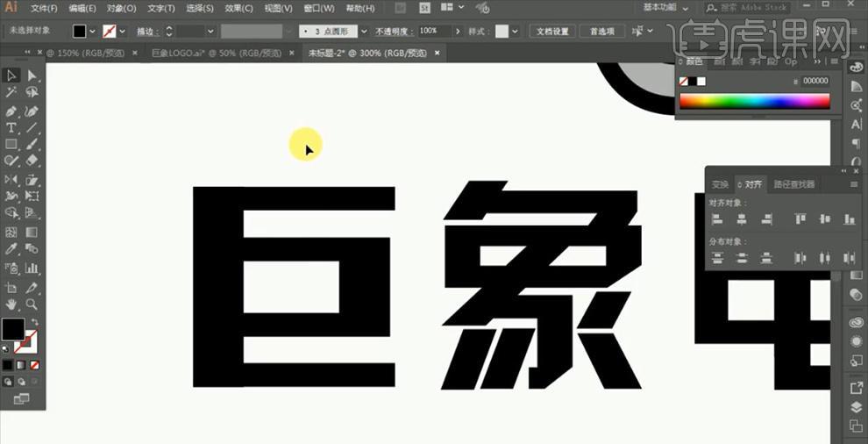Screen dimensions: 868x444
Task: Select the Shaper tool
Action: click(11, 161)
